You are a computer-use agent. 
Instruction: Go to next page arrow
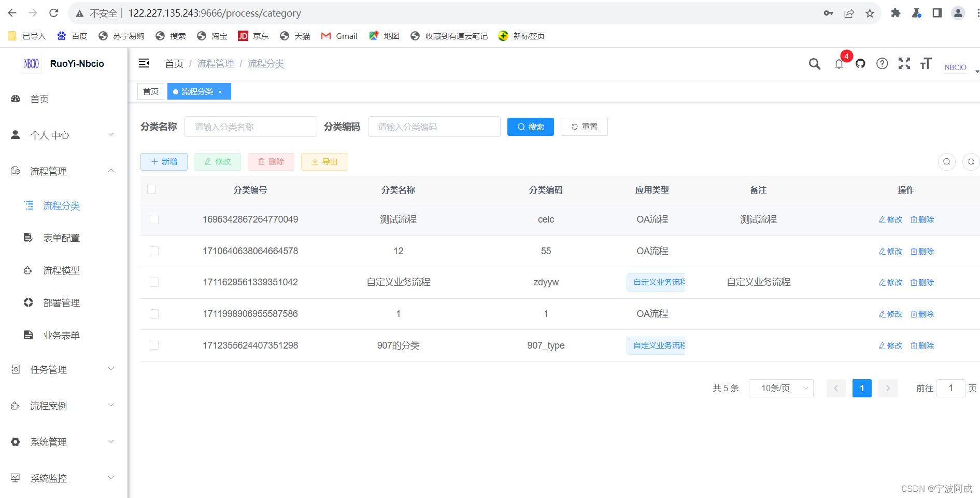[x=888, y=388]
